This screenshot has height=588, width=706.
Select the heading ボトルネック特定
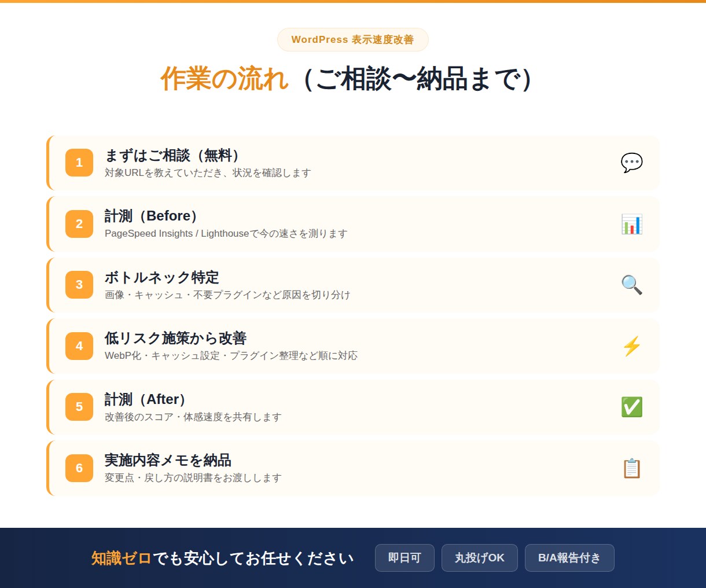coord(162,277)
